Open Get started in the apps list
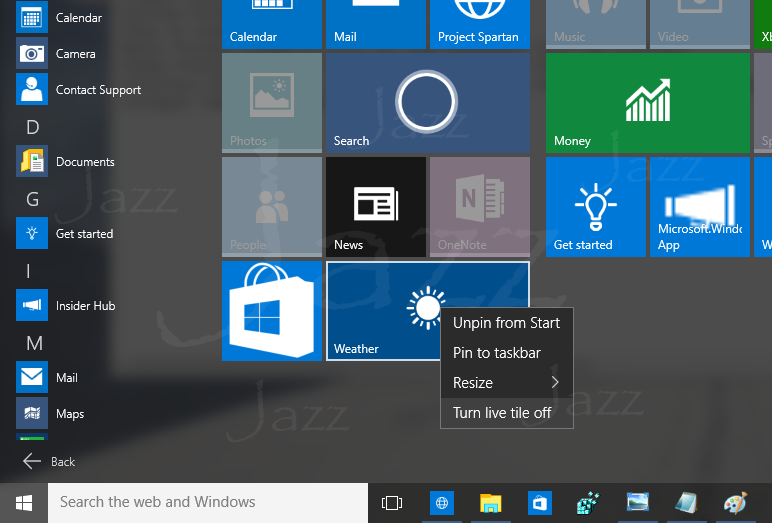This screenshot has width=772, height=523. pyautogui.click(x=64, y=233)
